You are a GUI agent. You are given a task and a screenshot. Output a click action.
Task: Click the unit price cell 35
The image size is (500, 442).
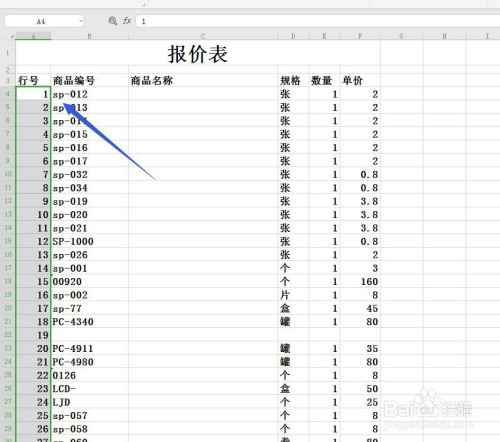pyautogui.click(x=360, y=348)
